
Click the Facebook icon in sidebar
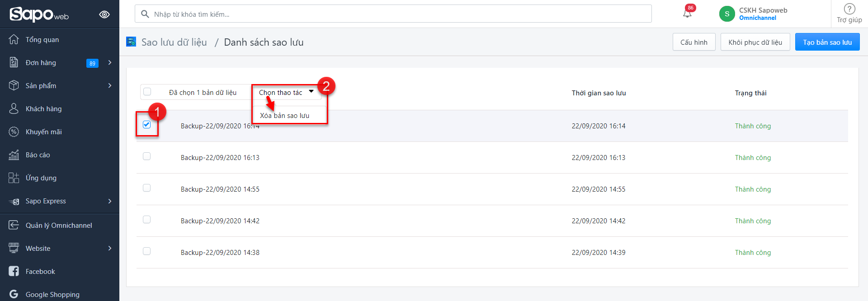[14, 271]
